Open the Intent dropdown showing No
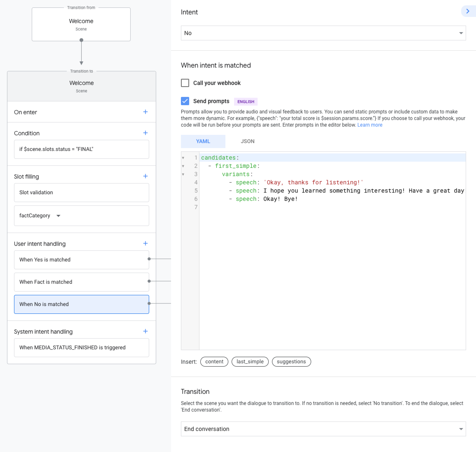The height and width of the screenshot is (452, 476). click(323, 33)
